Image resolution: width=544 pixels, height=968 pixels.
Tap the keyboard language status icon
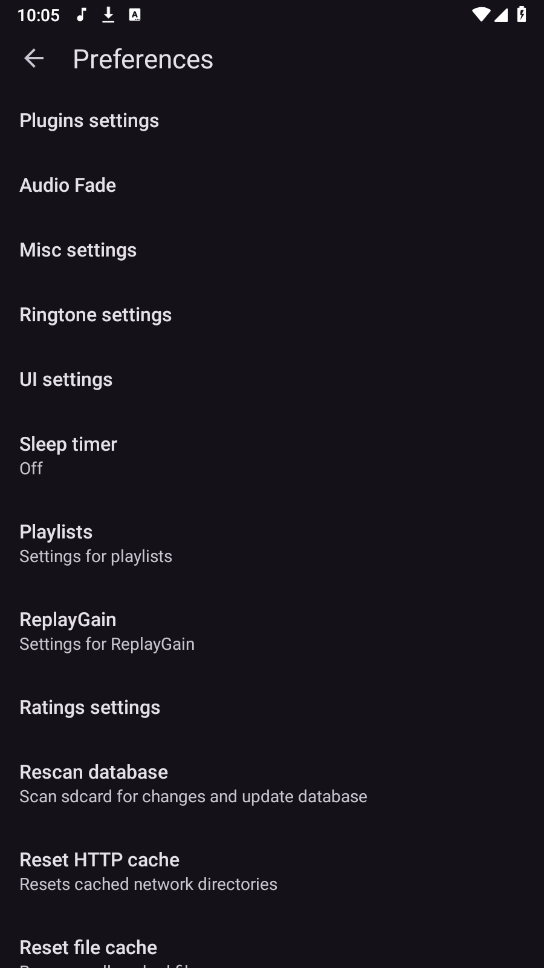pos(135,15)
